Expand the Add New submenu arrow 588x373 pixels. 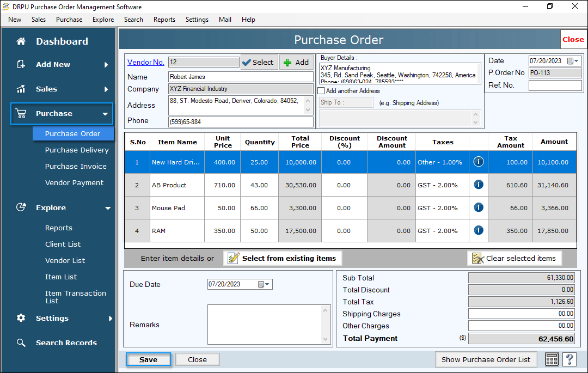click(x=106, y=65)
